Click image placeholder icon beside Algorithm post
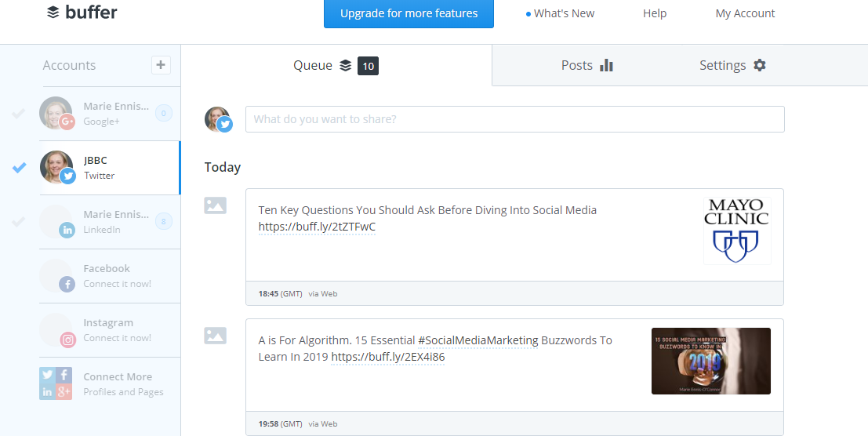 [215, 336]
